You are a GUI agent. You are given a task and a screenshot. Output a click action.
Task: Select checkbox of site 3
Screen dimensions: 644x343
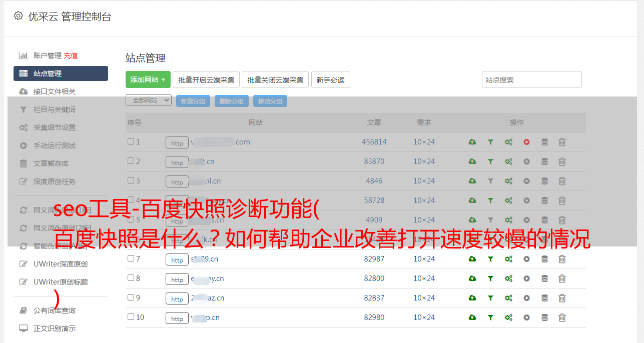point(131,180)
